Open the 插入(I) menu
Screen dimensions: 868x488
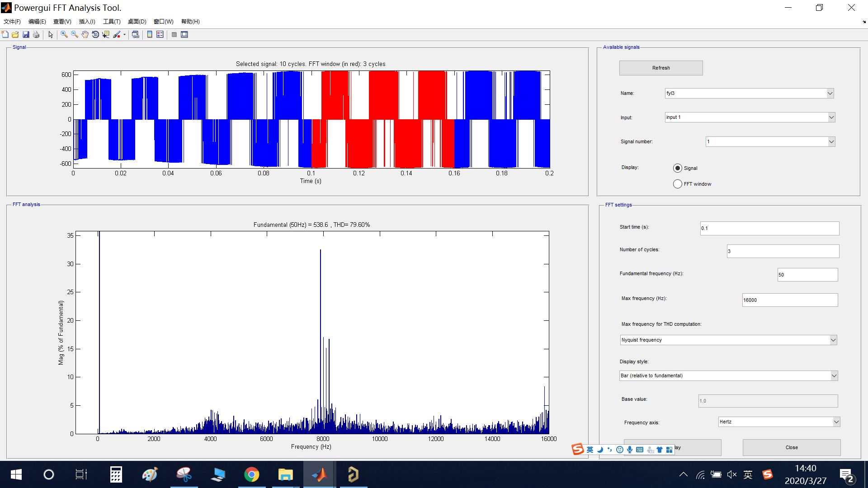[x=87, y=22]
